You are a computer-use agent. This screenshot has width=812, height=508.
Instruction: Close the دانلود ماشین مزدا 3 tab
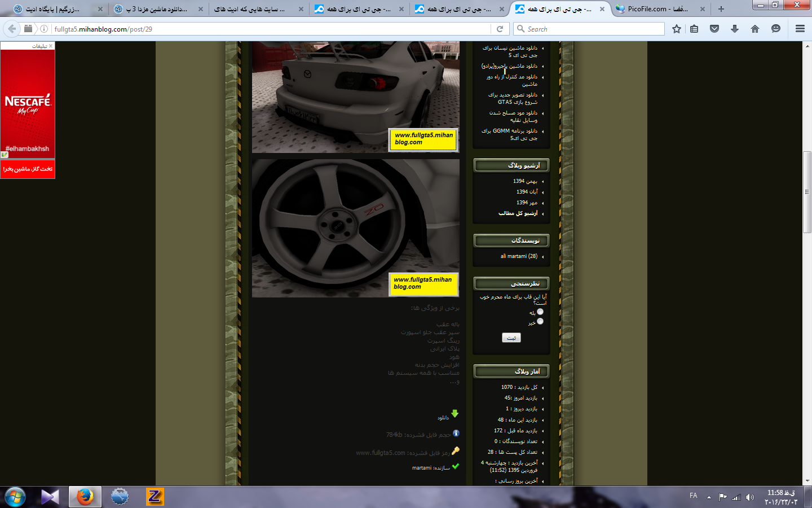[x=201, y=9]
